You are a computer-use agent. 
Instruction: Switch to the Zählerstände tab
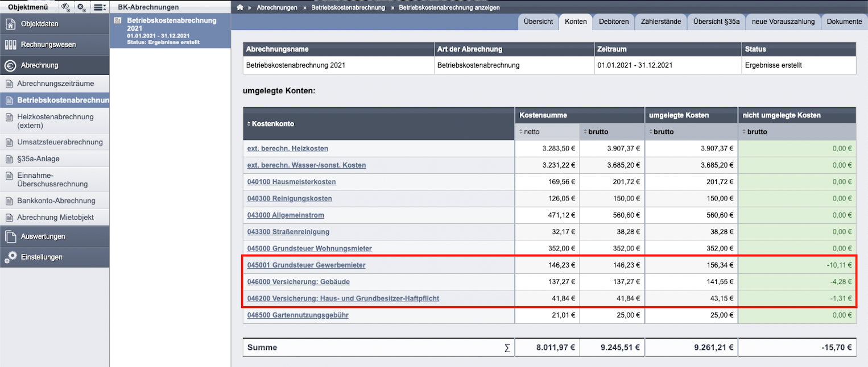pyautogui.click(x=660, y=22)
